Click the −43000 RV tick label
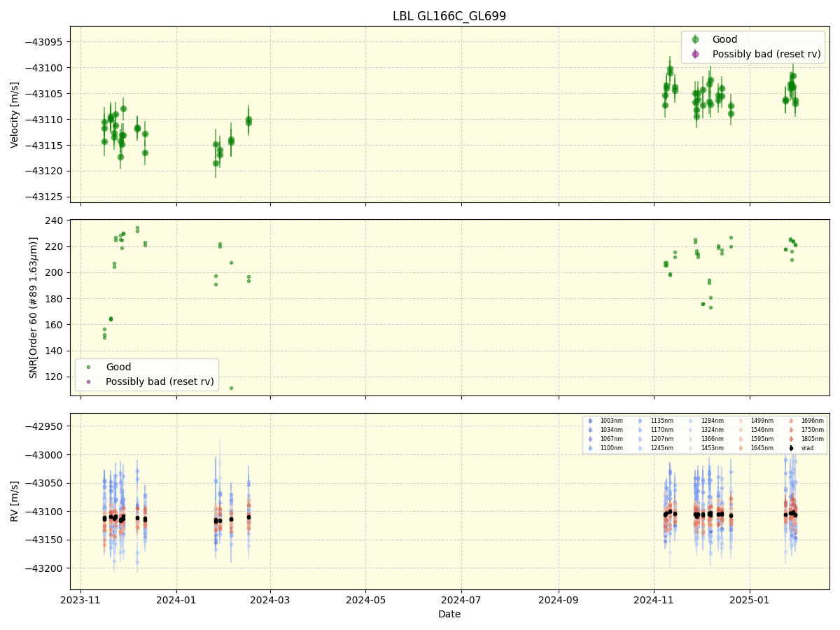The height and width of the screenshot is (630, 840). [45, 455]
